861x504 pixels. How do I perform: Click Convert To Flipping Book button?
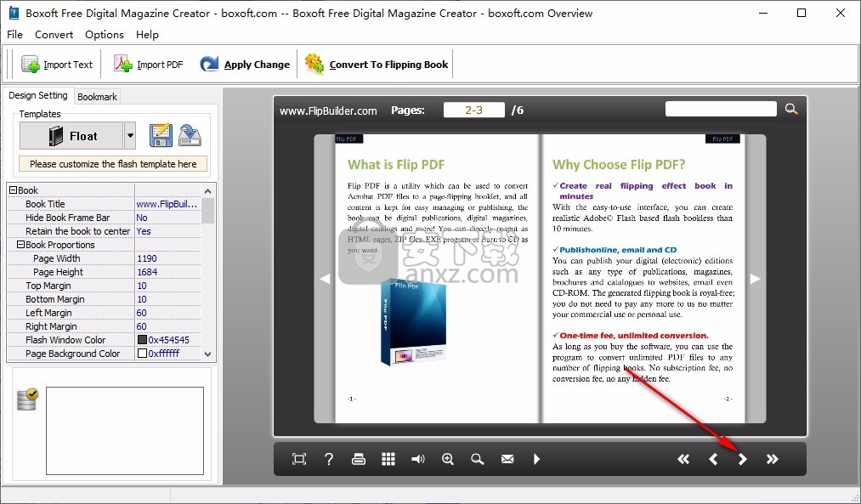point(377,65)
